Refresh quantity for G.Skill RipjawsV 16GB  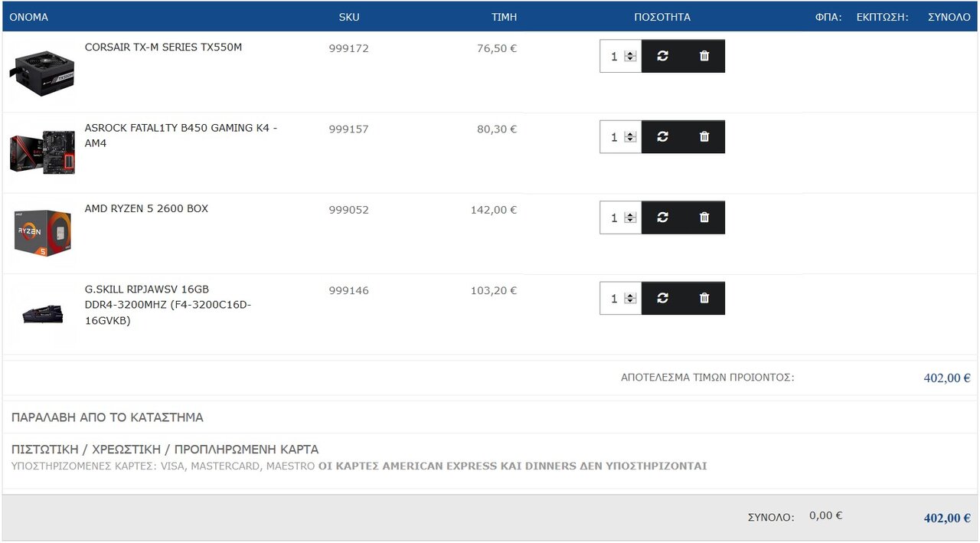pyautogui.click(x=662, y=298)
